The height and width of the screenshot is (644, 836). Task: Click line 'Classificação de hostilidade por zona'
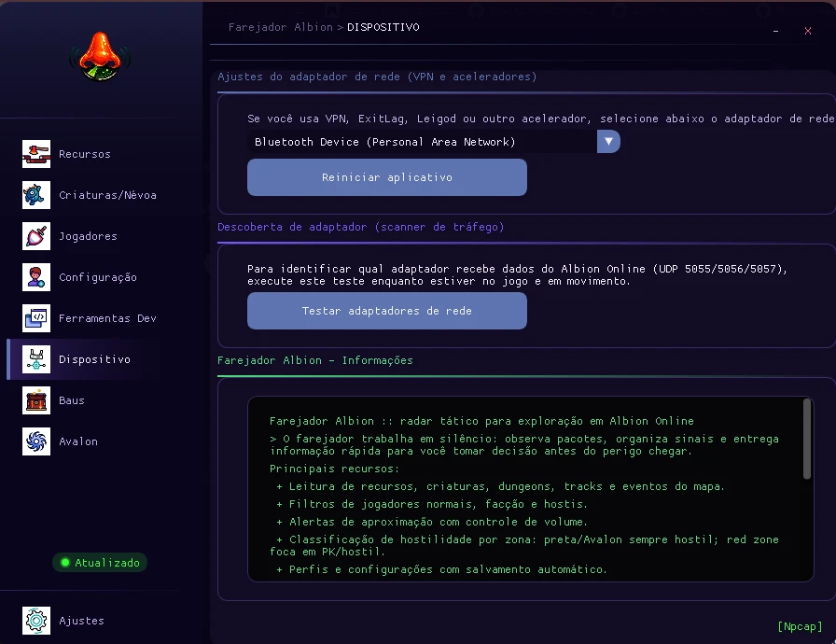pyautogui.click(x=524, y=545)
